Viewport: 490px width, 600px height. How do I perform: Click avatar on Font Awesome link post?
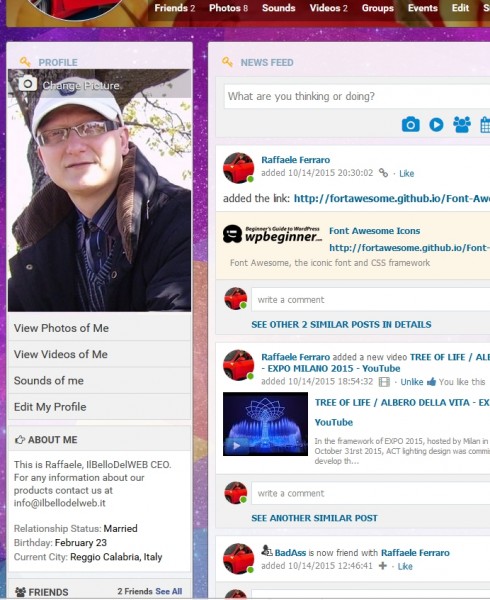[239, 168]
